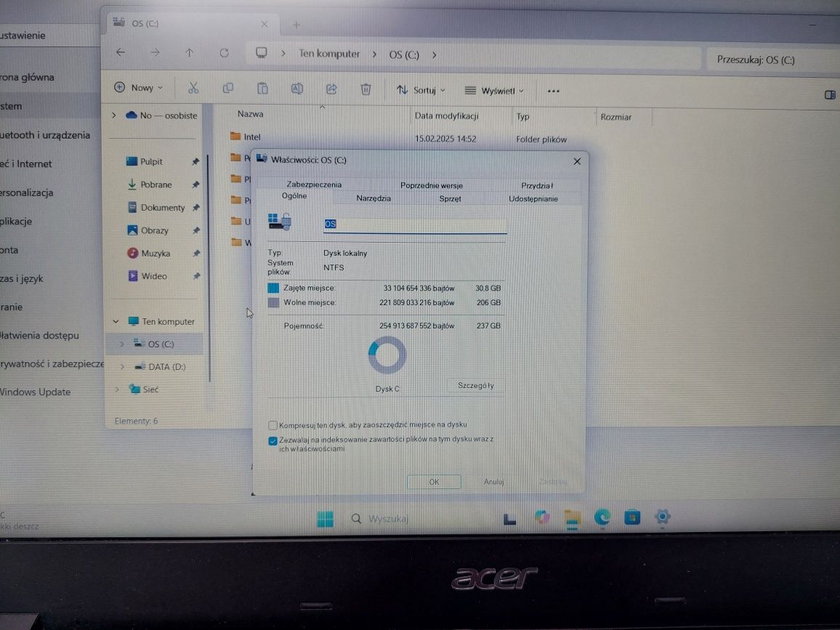This screenshot has width=840, height=630.
Task: Switch to the Udostępnianie tab
Action: (533, 199)
